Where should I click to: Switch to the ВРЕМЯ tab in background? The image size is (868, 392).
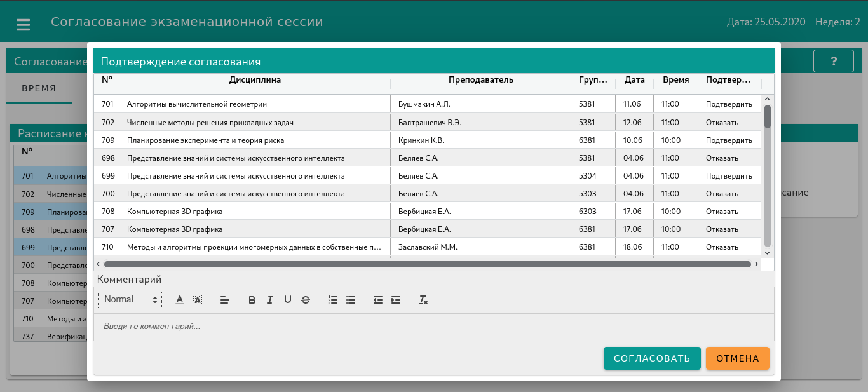pos(39,88)
